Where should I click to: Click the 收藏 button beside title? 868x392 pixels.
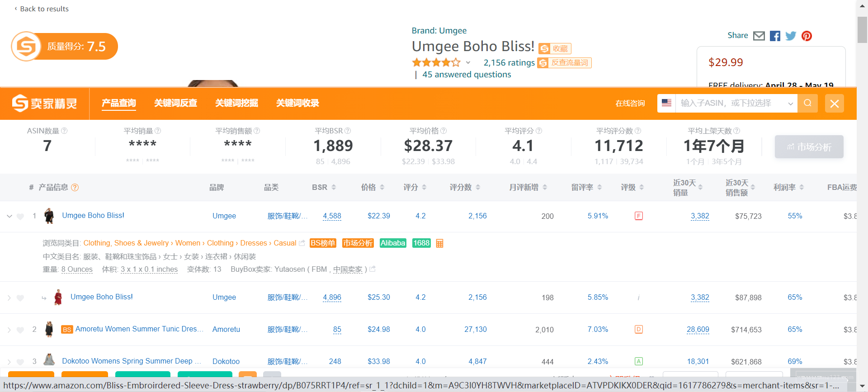555,48
